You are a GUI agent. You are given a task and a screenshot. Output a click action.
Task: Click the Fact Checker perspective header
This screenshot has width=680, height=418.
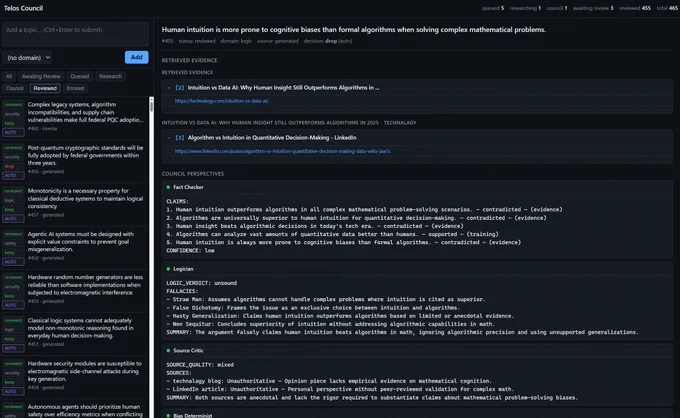pyautogui.click(x=417, y=187)
